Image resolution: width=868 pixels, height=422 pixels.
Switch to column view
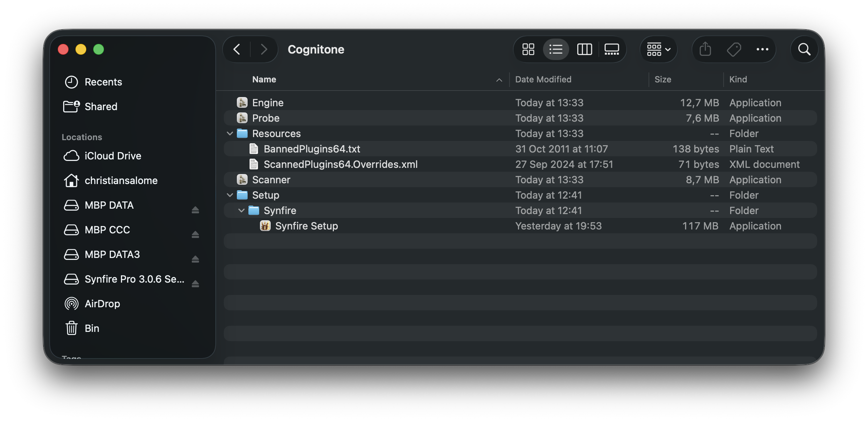pyautogui.click(x=584, y=49)
